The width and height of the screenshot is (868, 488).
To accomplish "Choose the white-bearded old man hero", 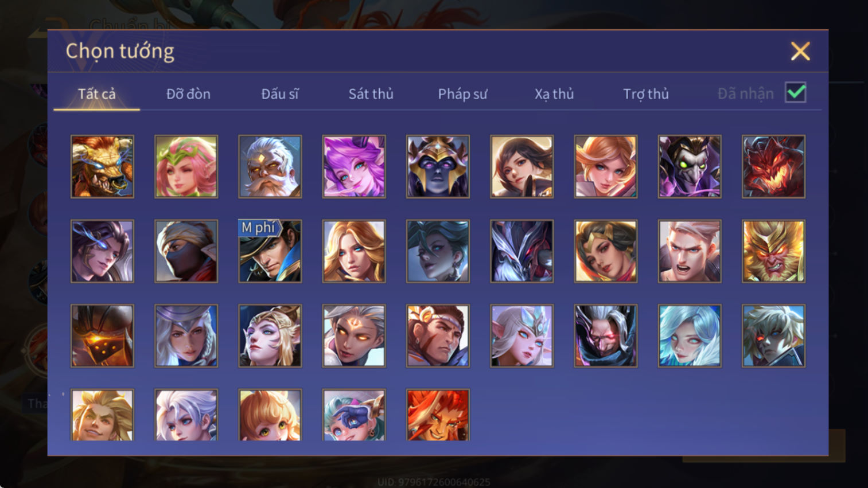I will click(x=270, y=167).
